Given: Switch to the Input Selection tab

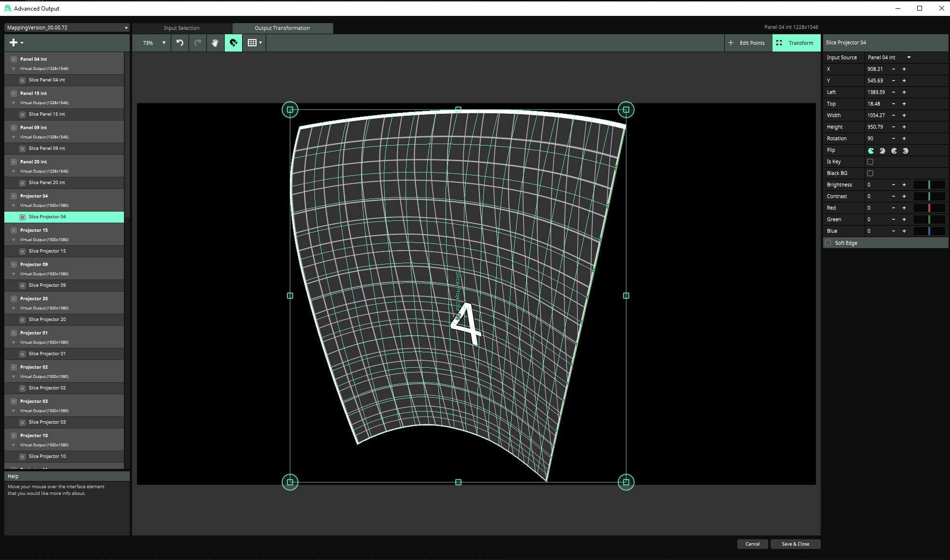Looking at the screenshot, I should [181, 28].
